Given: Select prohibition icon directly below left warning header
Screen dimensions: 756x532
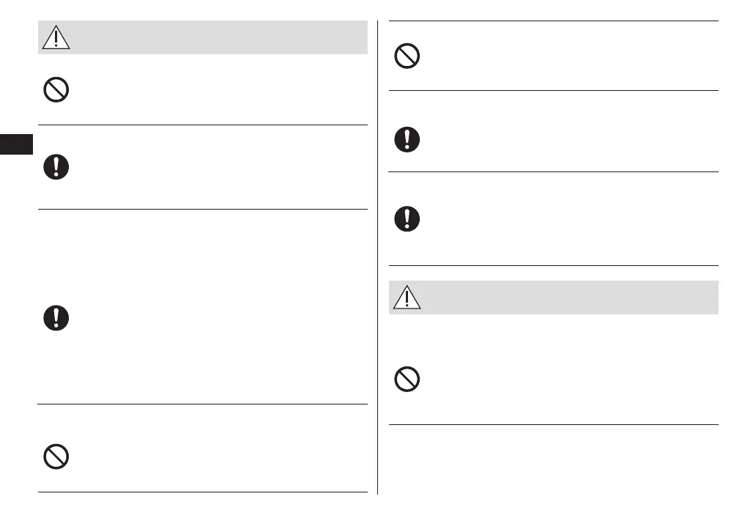Looking at the screenshot, I should (x=56, y=89).
